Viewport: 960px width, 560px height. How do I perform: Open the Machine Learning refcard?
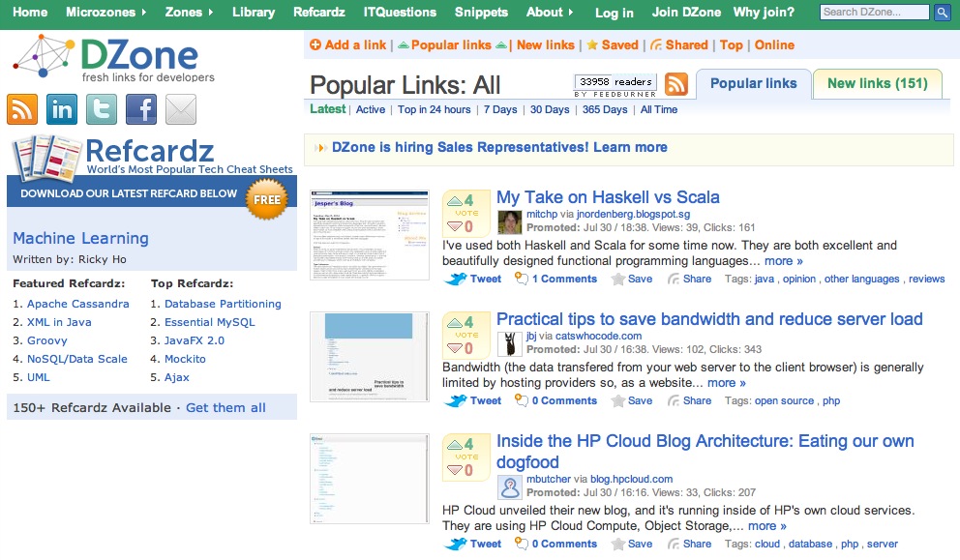81,238
